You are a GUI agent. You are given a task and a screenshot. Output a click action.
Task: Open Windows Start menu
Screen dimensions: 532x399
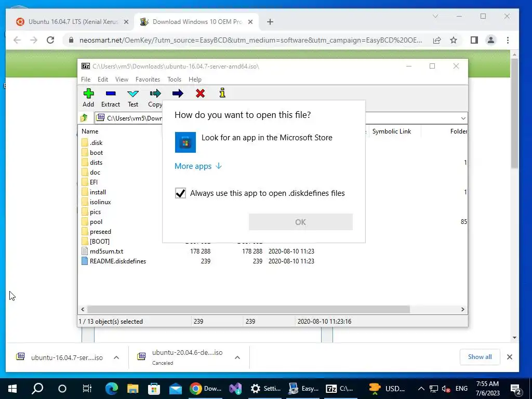click(12, 389)
